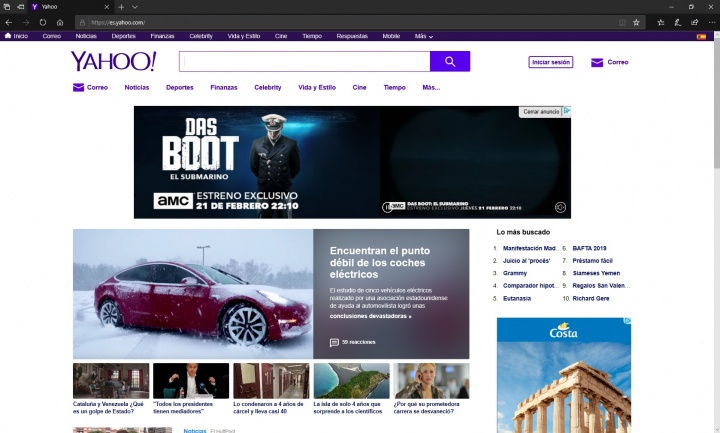
Task: Open Mobile in the purple top bar
Action: click(391, 36)
